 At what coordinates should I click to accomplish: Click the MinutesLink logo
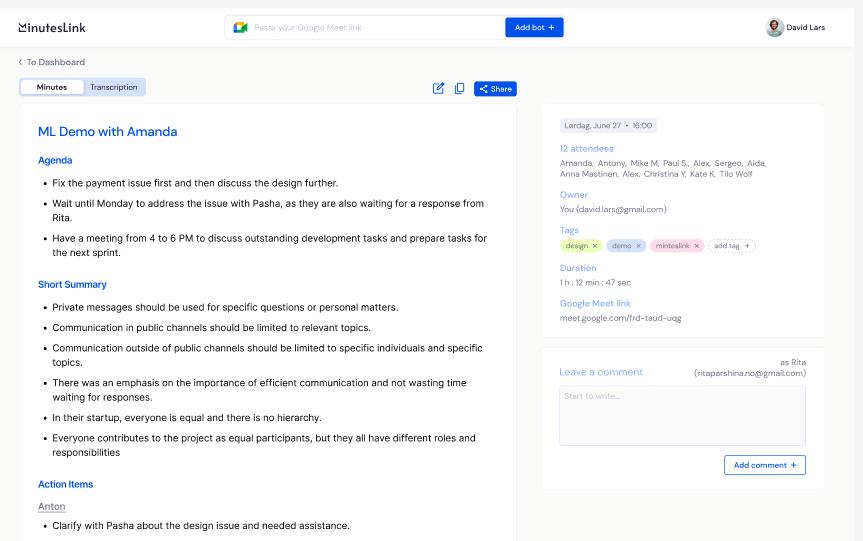tap(52, 27)
